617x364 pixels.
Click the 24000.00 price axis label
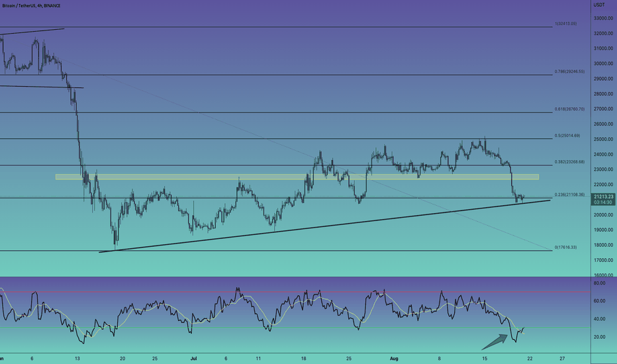tap(603, 154)
